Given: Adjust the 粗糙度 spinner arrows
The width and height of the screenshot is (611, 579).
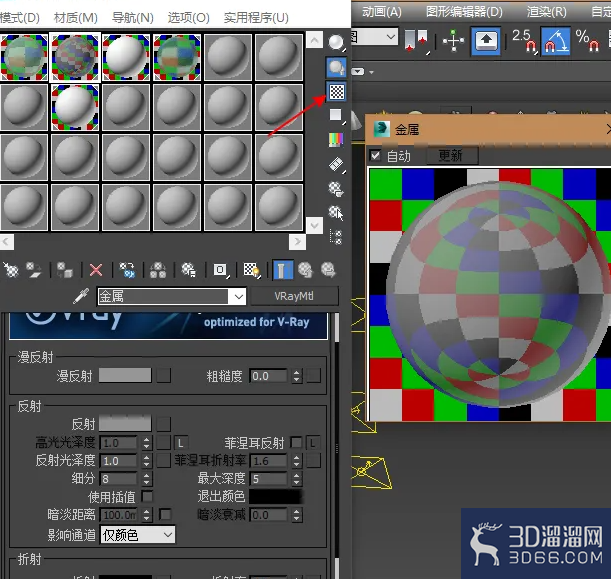Looking at the screenshot, I should click(297, 376).
